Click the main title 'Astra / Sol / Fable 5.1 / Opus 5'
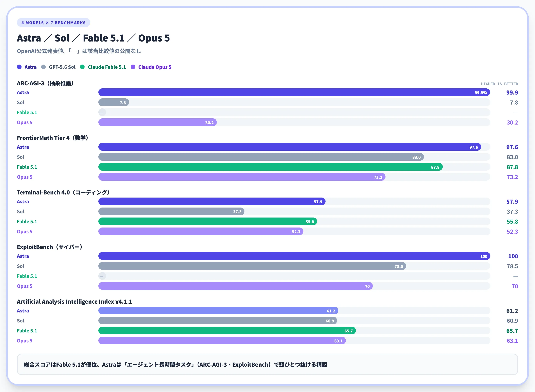 93,38
